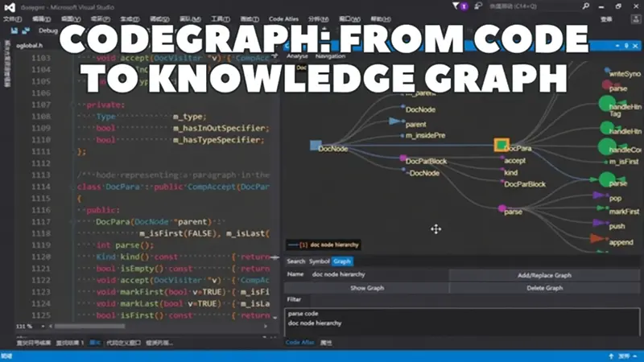
Task: Open the Code Atlas menu
Action: click(283, 19)
